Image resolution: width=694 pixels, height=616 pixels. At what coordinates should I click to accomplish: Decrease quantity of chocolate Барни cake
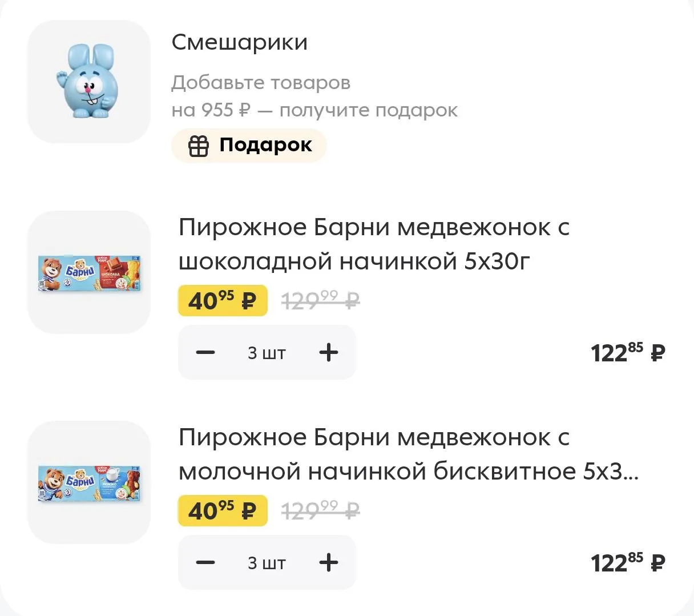[205, 352]
